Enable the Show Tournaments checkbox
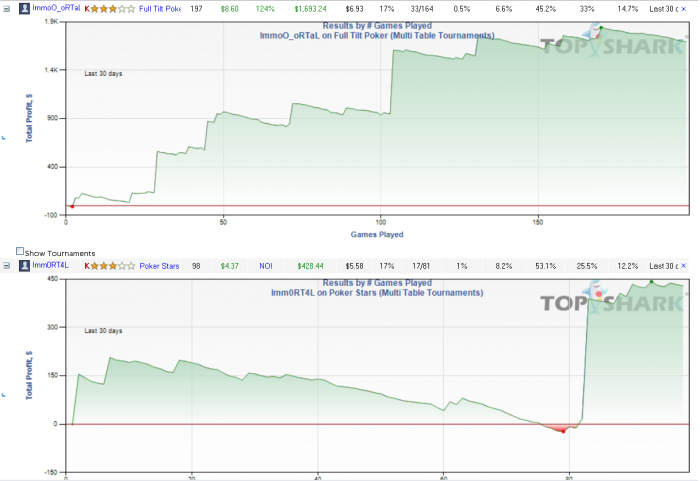Screen dimensions: 700x481 pyautogui.click(x=20, y=251)
